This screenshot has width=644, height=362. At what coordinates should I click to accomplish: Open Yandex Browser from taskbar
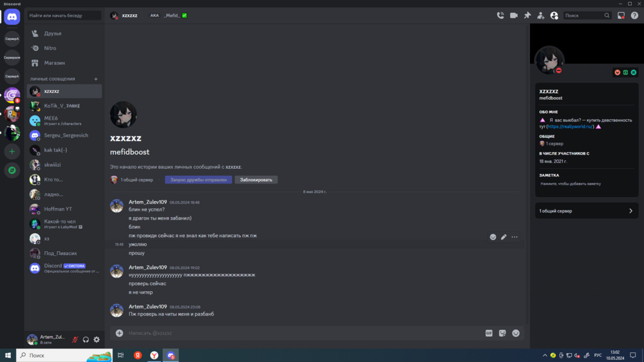tap(154, 356)
